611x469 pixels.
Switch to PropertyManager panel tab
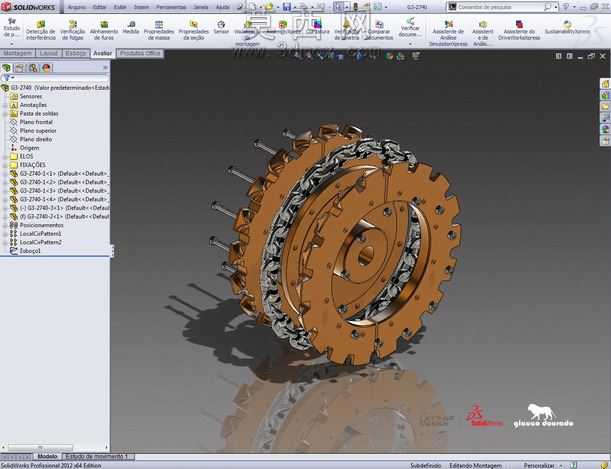(19, 68)
